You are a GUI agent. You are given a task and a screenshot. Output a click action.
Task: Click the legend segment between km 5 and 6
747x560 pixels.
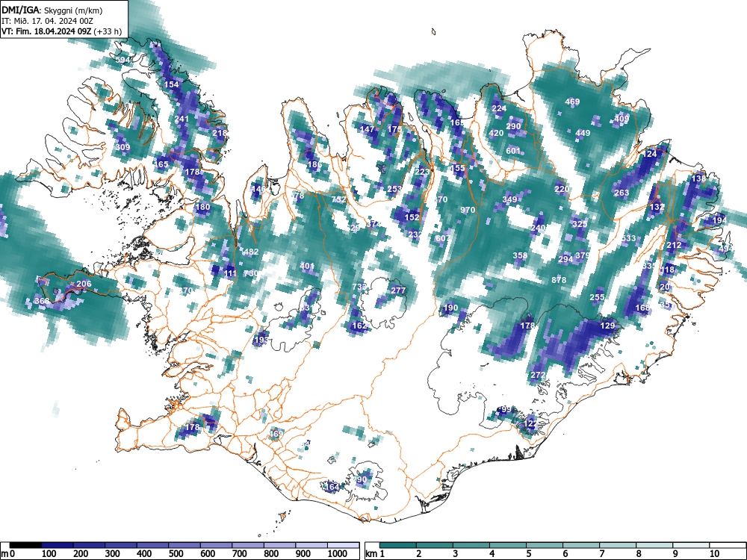pos(545,545)
